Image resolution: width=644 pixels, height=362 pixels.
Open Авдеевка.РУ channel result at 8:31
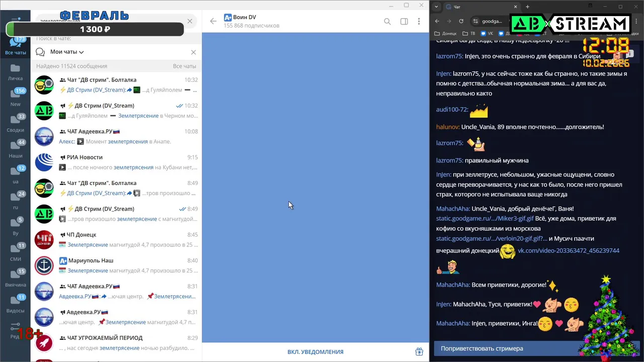[x=116, y=317]
